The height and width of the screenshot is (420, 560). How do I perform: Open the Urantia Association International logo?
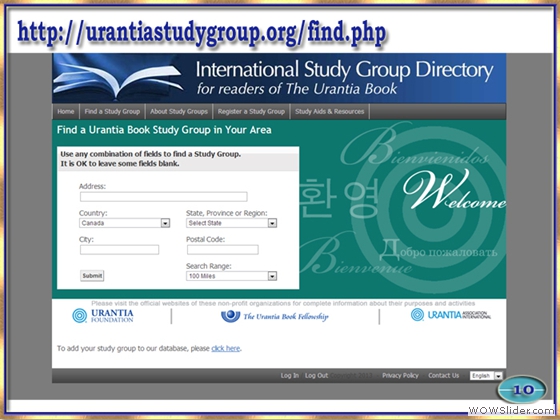tap(451, 315)
